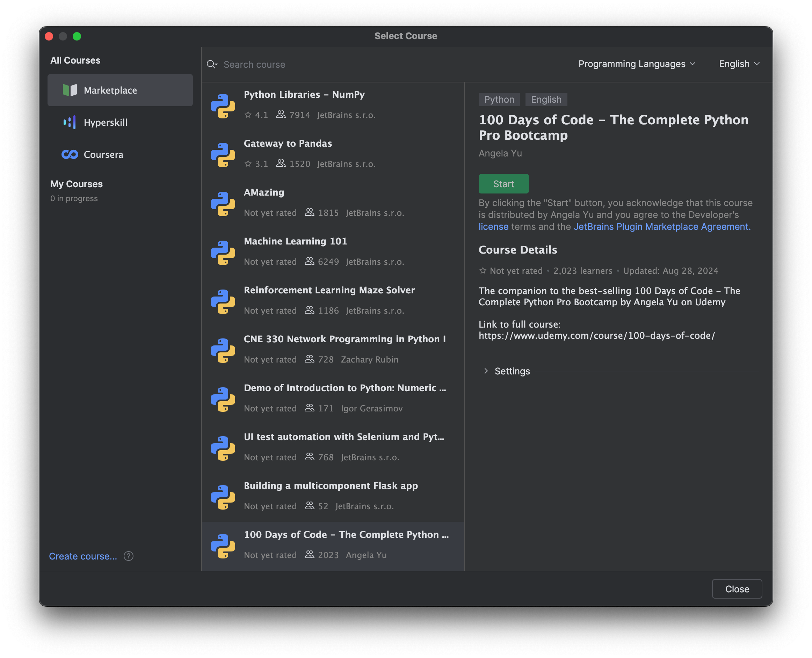Click the Create course link
Image resolution: width=812 pixels, height=658 pixels.
pos(83,556)
